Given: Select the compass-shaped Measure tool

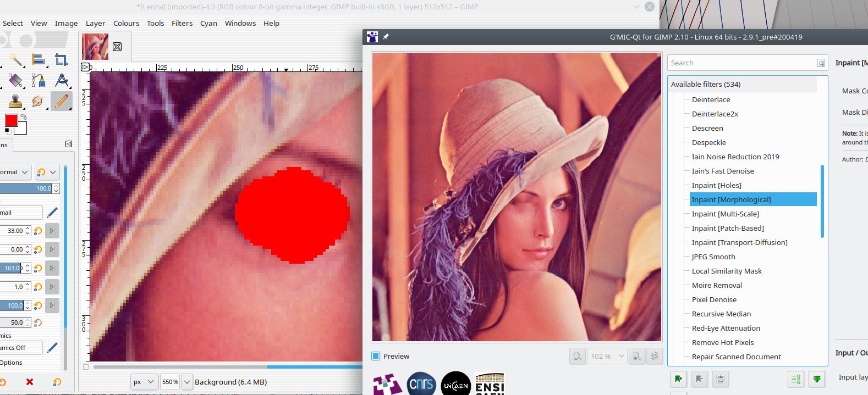Looking at the screenshot, I should pyautogui.click(x=62, y=80).
